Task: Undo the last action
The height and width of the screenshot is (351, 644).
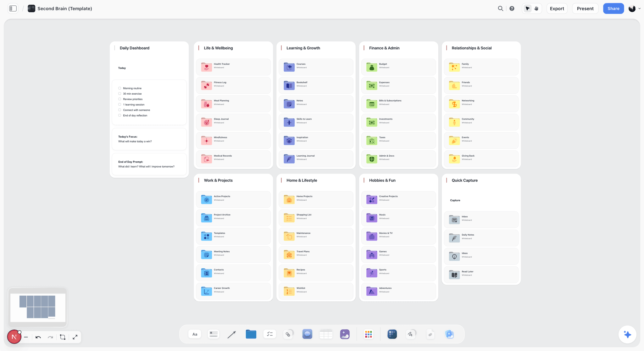Action: pyautogui.click(x=38, y=337)
